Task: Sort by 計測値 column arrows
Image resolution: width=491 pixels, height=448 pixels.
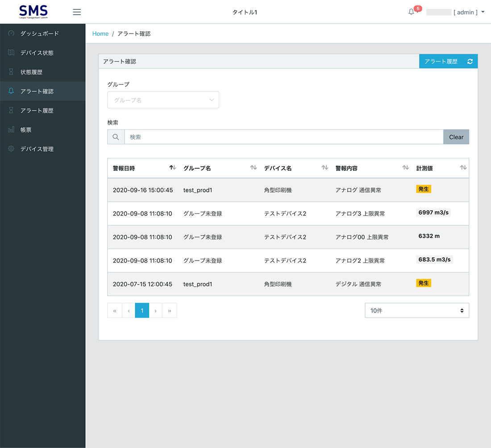Action: [463, 168]
